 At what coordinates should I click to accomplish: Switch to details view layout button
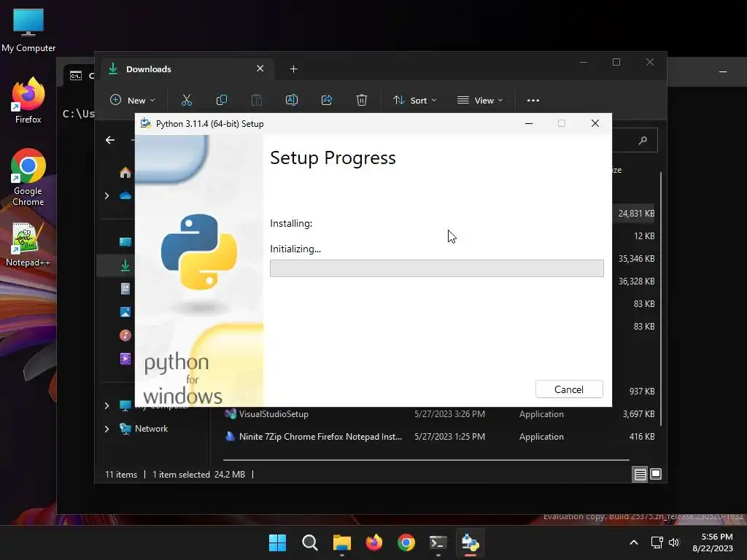click(640, 474)
